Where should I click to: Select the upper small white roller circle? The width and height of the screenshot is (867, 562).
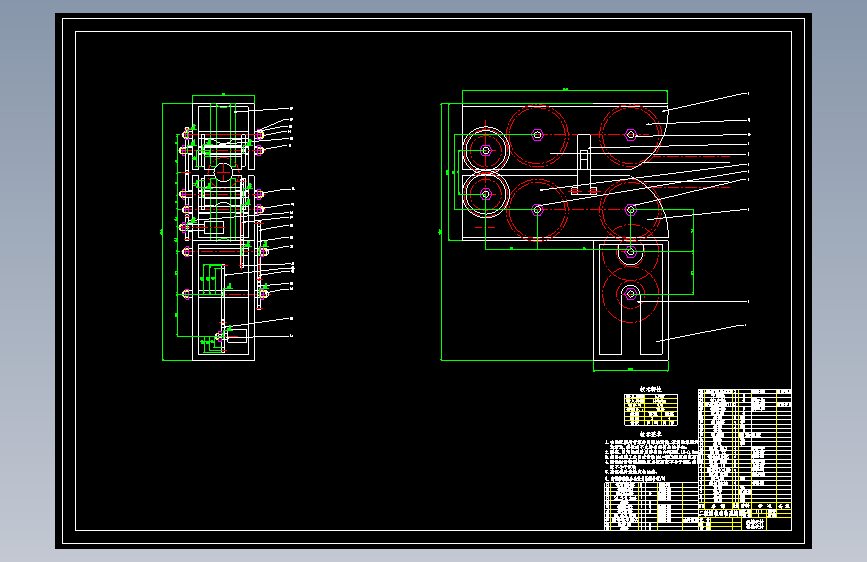click(x=485, y=150)
